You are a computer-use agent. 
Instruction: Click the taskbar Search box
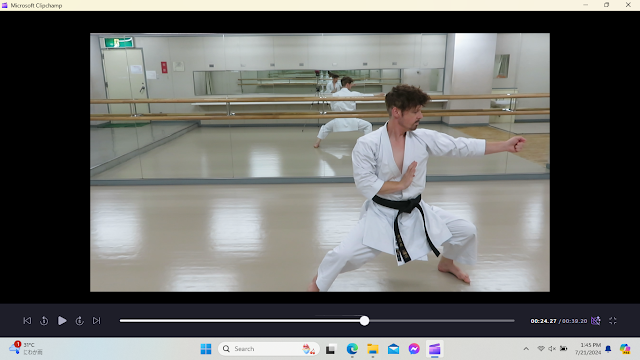269,349
